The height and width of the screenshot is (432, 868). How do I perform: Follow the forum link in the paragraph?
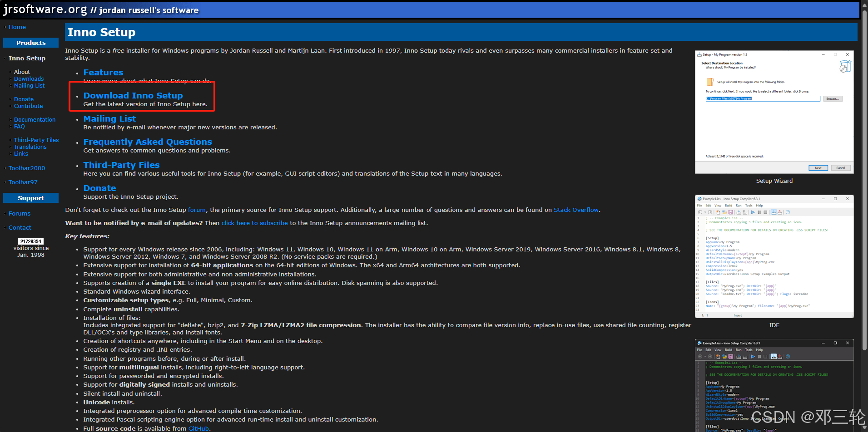coord(197,210)
